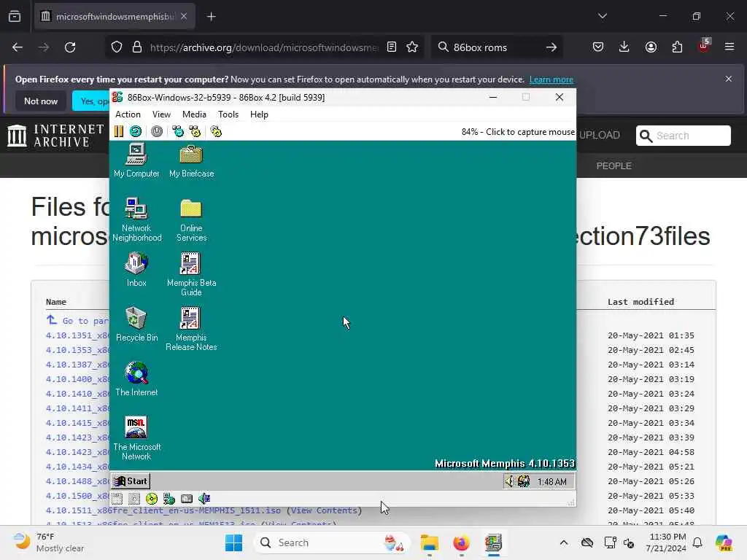Click the View Contents link for 1511 iso
Viewport: 747px width, 560px height.
tap(324, 510)
